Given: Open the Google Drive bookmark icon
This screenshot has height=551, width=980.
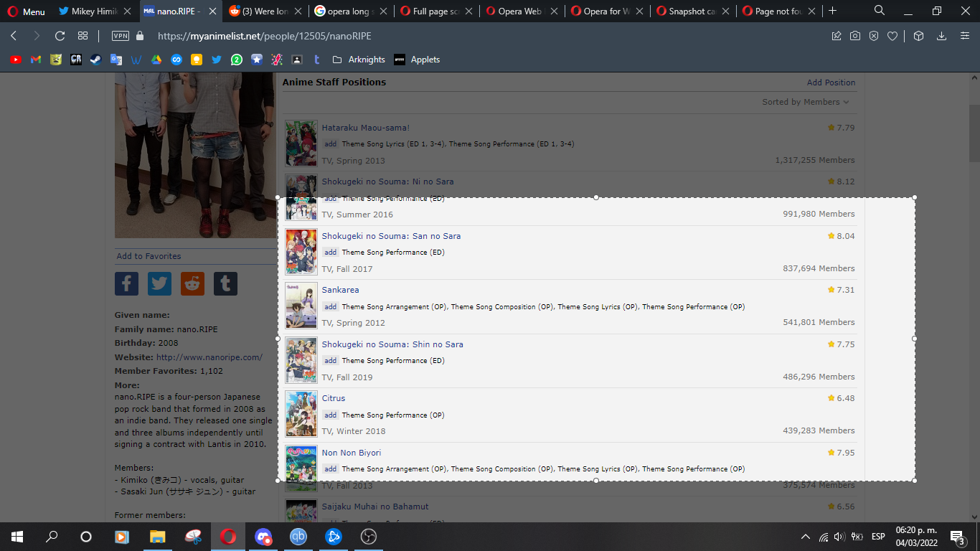Looking at the screenshot, I should (156, 60).
